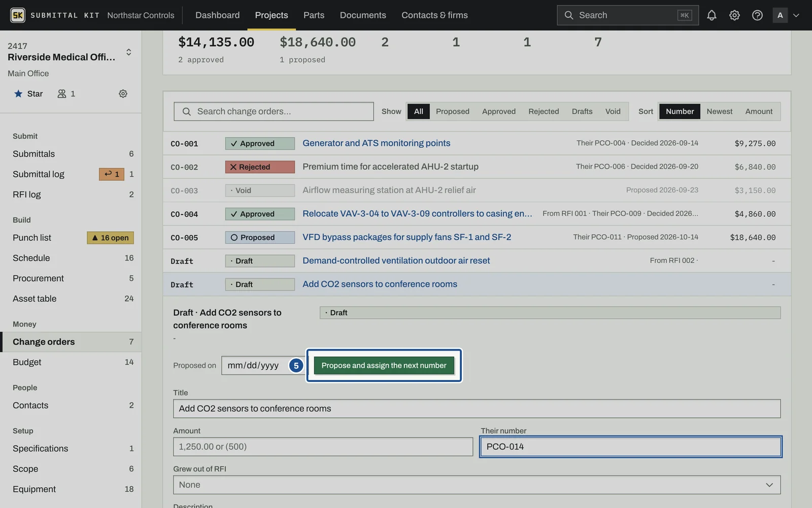Filter by Approved change orders
Image resolution: width=812 pixels, height=508 pixels.
498,112
